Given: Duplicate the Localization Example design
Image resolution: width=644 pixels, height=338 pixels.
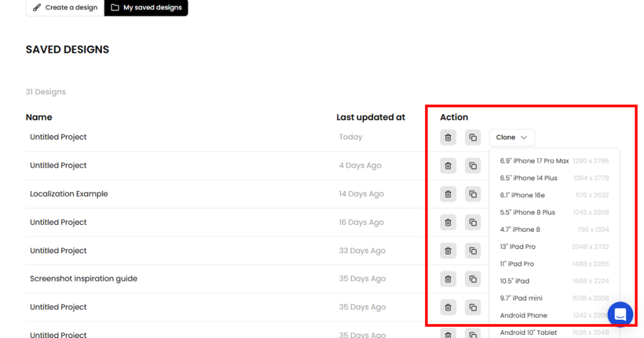Looking at the screenshot, I should [x=473, y=194].
